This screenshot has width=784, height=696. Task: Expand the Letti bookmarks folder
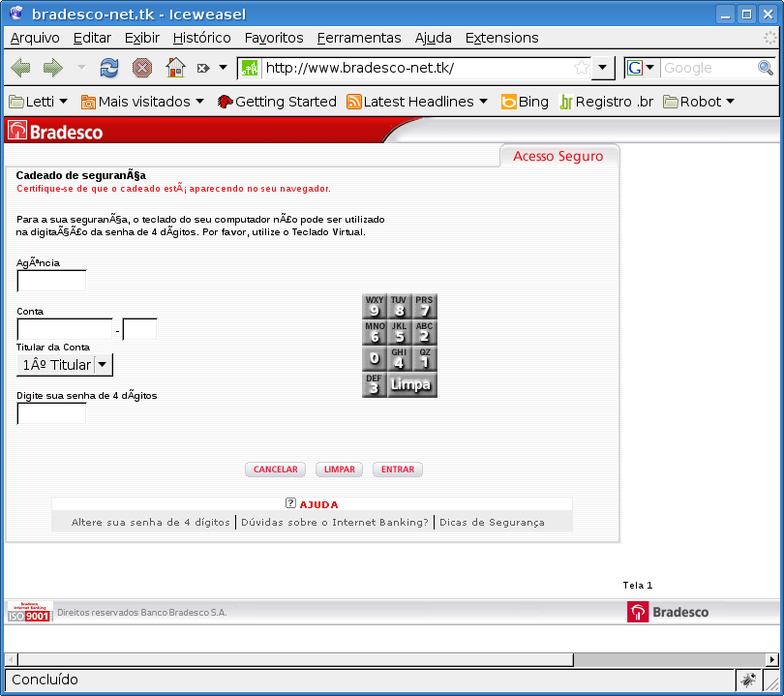pos(39,102)
